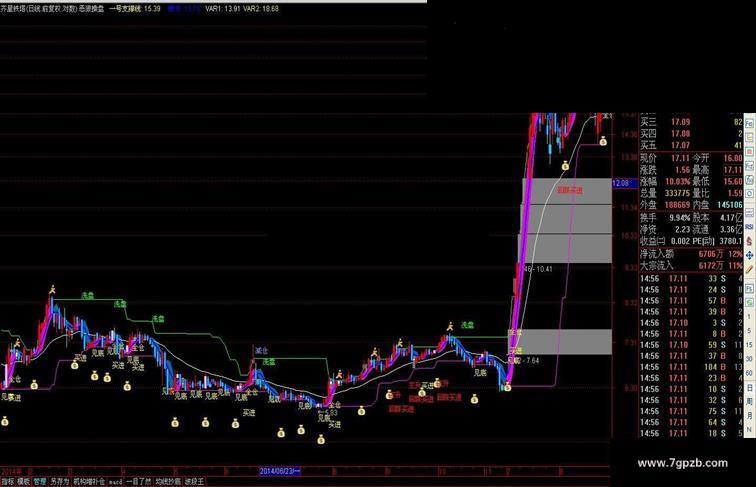Screen dimensions: 756x487
Task: Click the 今开 16.00 value
Action: (733, 158)
